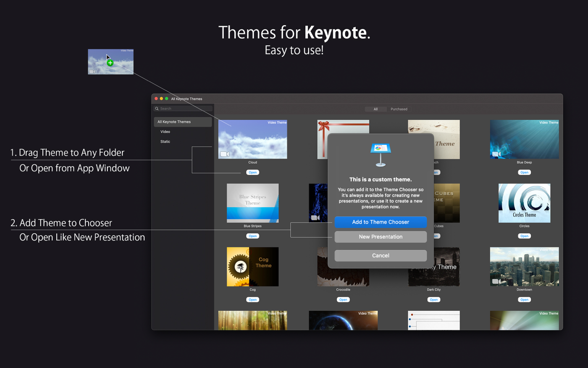Select the Crocodile theme thumbnail
588x368 pixels.
tap(343, 278)
